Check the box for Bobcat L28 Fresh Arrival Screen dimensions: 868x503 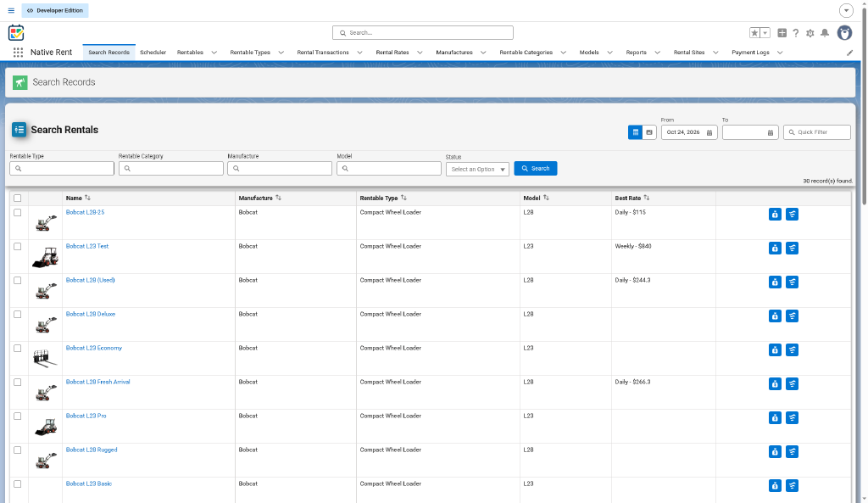(17, 383)
